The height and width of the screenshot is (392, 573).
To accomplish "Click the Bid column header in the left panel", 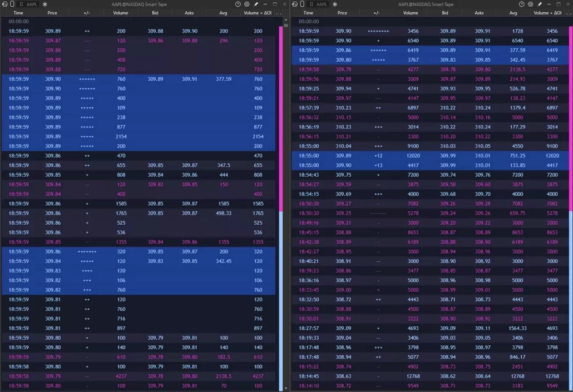I will [155, 13].
